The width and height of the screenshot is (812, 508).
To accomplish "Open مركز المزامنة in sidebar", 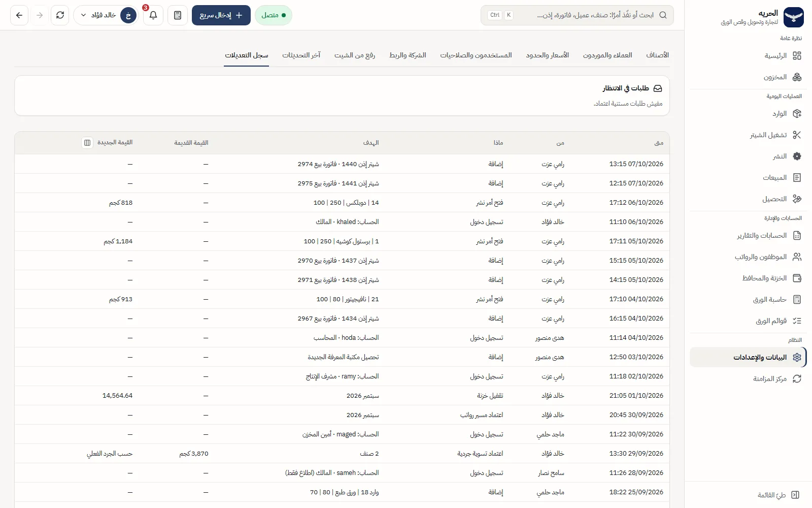I will (x=748, y=379).
